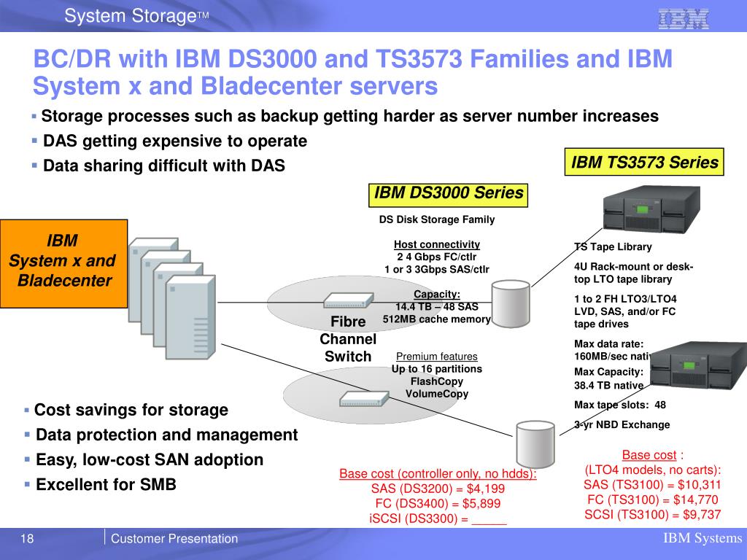747x560 pixels.
Task: Click '512MB cache memory' text
Action: pos(437,319)
